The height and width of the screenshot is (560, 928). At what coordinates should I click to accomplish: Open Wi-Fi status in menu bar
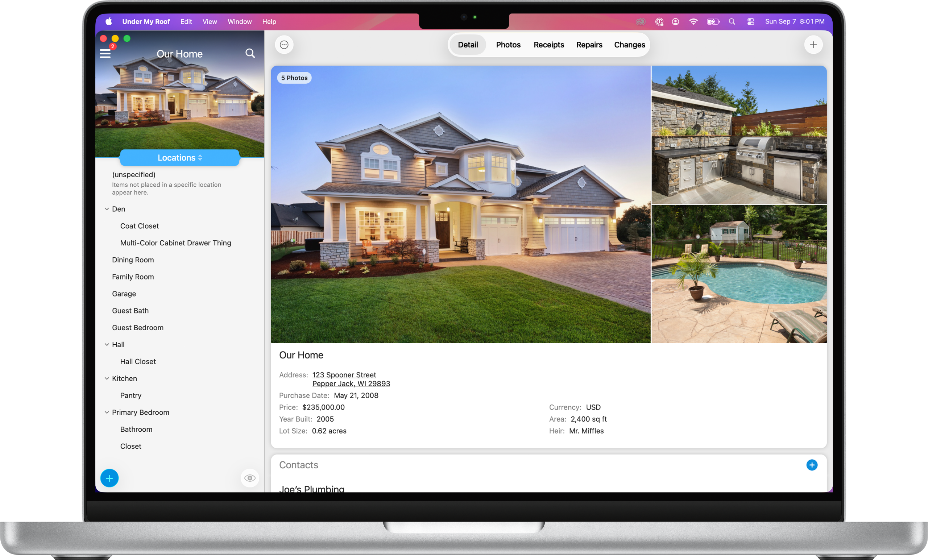[693, 22]
